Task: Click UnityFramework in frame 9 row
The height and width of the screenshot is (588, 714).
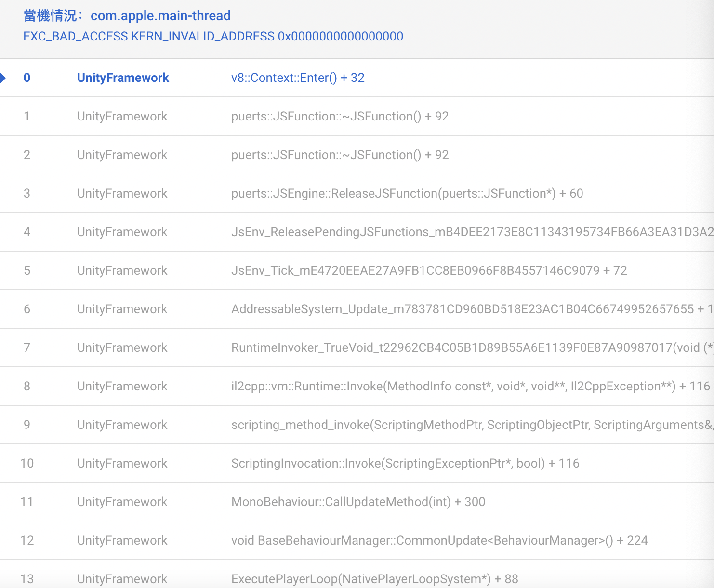Action: (x=122, y=425)
